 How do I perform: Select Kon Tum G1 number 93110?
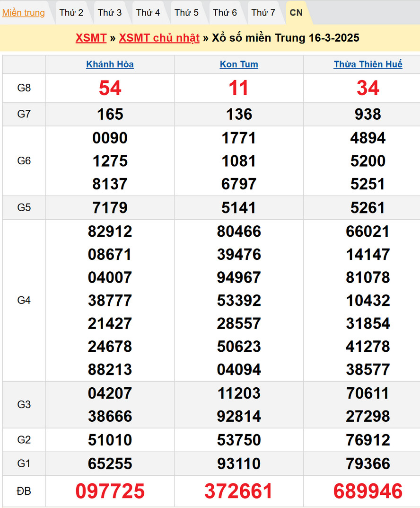[239, 463]
